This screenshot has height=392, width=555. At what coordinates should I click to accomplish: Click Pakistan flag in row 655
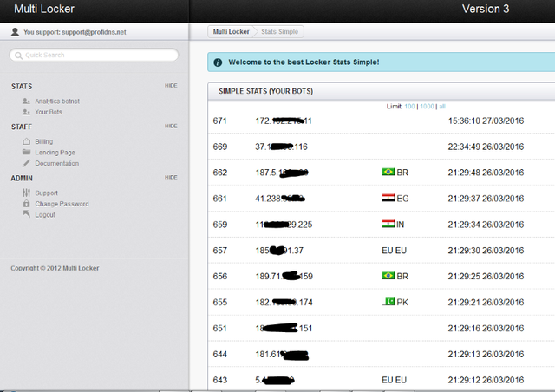[388, 302]
